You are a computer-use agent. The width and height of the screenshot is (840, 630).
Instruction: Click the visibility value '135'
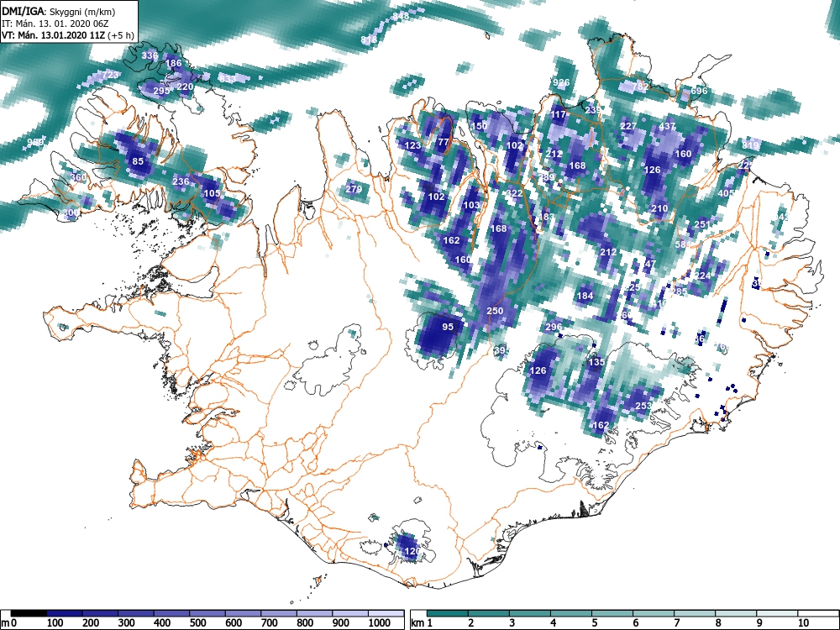(x=596, y=362)
